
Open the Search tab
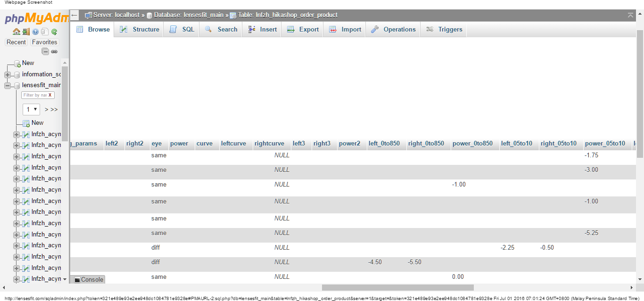tap(221, 29)
